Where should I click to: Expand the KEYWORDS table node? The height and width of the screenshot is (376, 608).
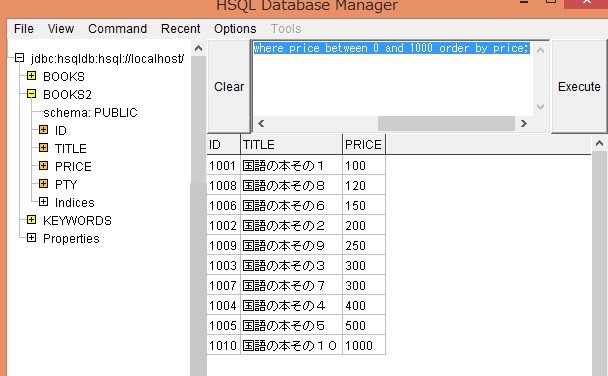coord(31,220)
